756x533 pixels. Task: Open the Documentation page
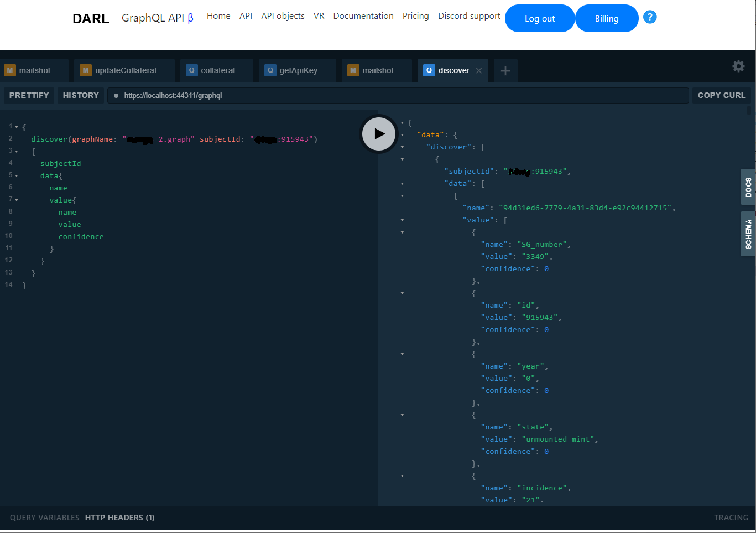click(x=363, y=16)
